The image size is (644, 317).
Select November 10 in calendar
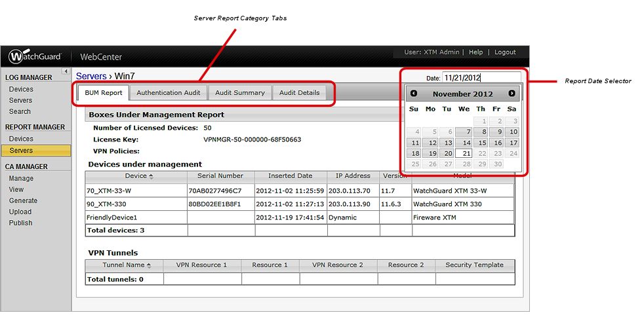tap(512, 132)
